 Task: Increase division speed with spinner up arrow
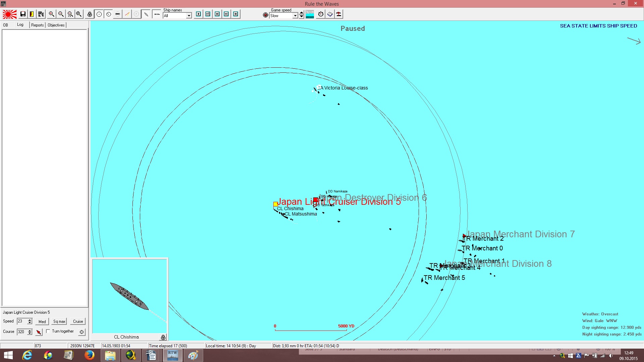(30, 320)
